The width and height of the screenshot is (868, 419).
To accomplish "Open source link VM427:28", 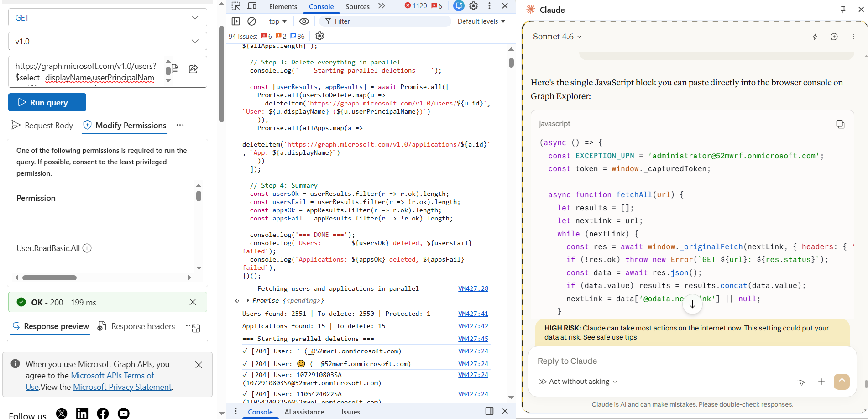I will (473, 288).
